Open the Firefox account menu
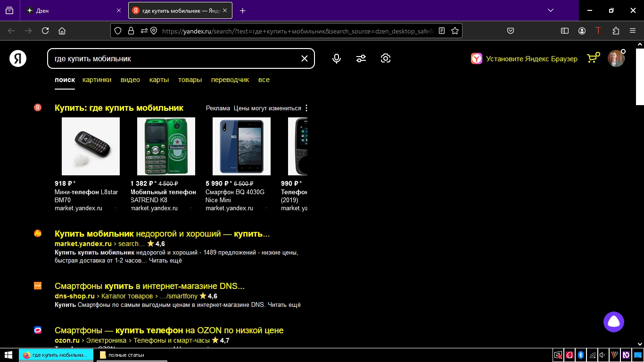The height and width of the screenshot is (362, 644). pos(582,31)
